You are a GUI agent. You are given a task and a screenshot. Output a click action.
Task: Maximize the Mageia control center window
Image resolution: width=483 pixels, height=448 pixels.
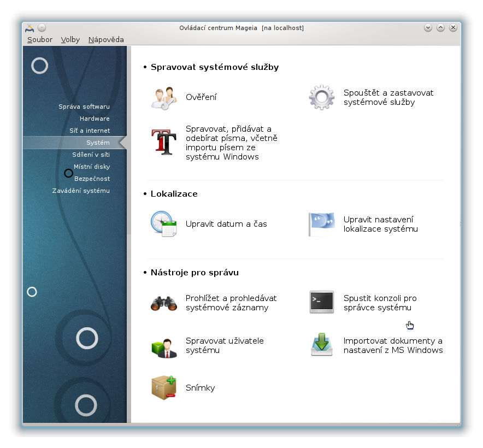pos(440,28)
